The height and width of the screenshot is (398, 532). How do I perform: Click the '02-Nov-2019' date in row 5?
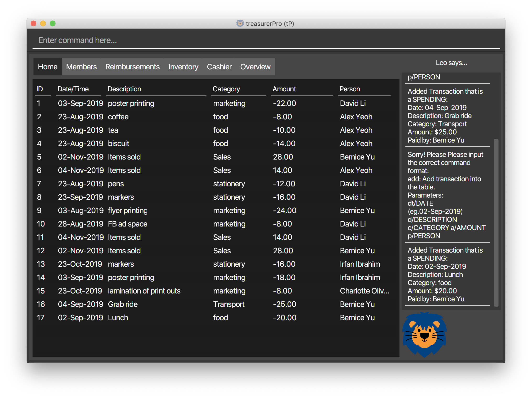coord(81,157)
